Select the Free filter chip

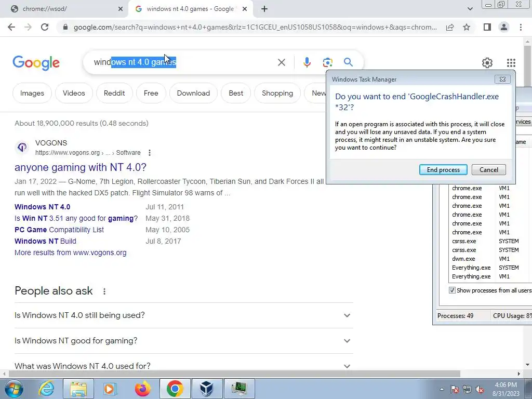coord(151,94)
